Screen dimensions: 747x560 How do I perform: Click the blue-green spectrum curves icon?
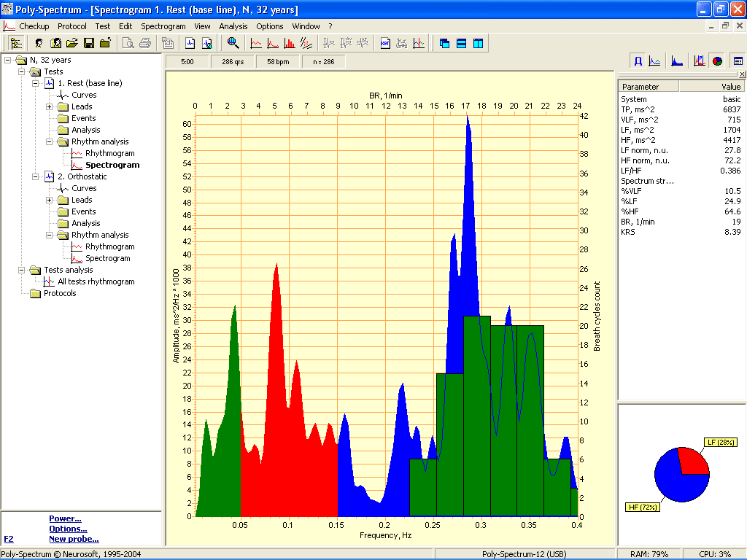point(655,61)
